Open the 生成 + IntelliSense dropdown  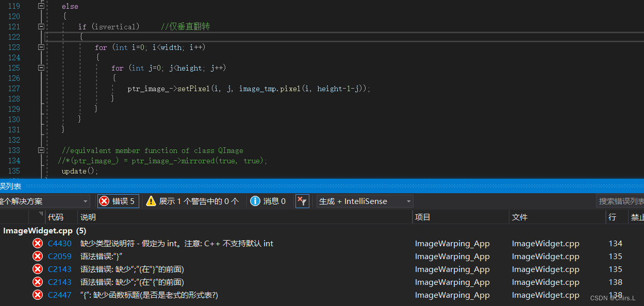(x=364, y=201)
